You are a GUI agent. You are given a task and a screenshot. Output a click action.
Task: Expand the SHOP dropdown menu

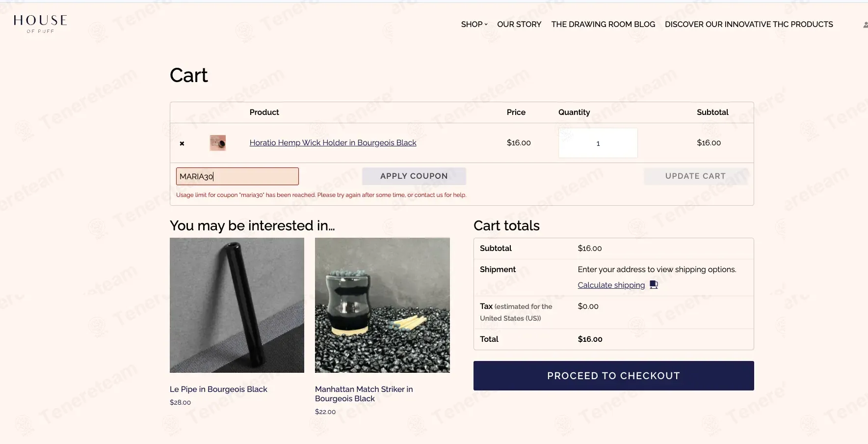click(474, 24)
